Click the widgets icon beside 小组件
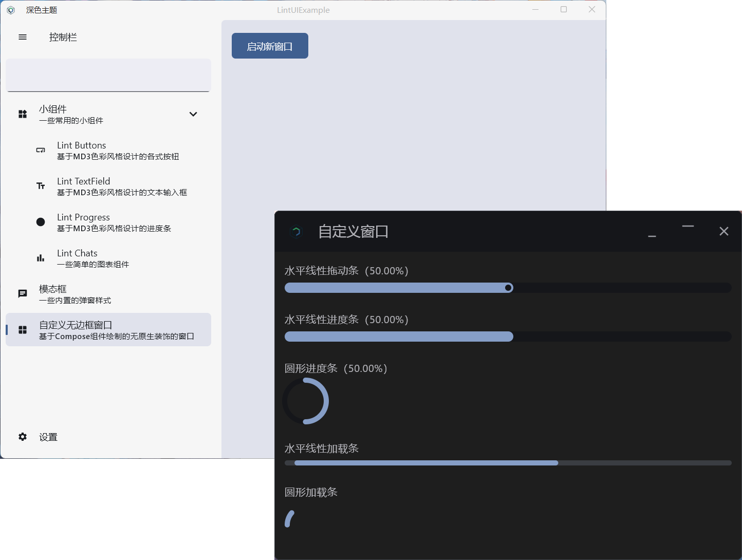Screen dimensions: 742x560 pos(23,114)
